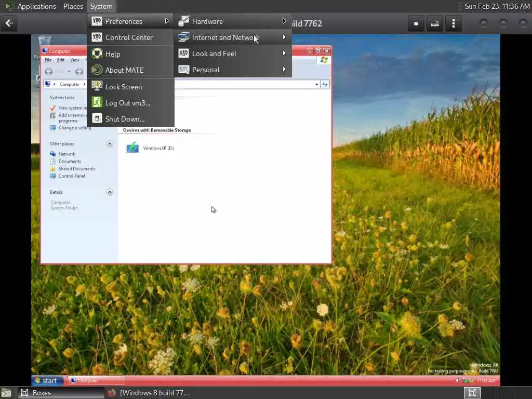Open Control Center from System menu

(x=130, y=37)
